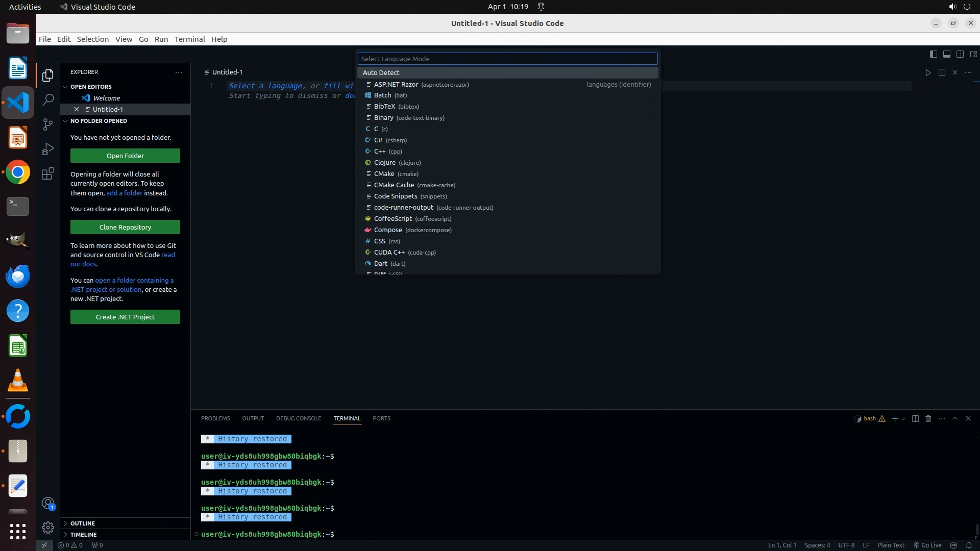Kill terminal with the trash icon
Viewport: 980px width, 551px height.
coord(928,418)
